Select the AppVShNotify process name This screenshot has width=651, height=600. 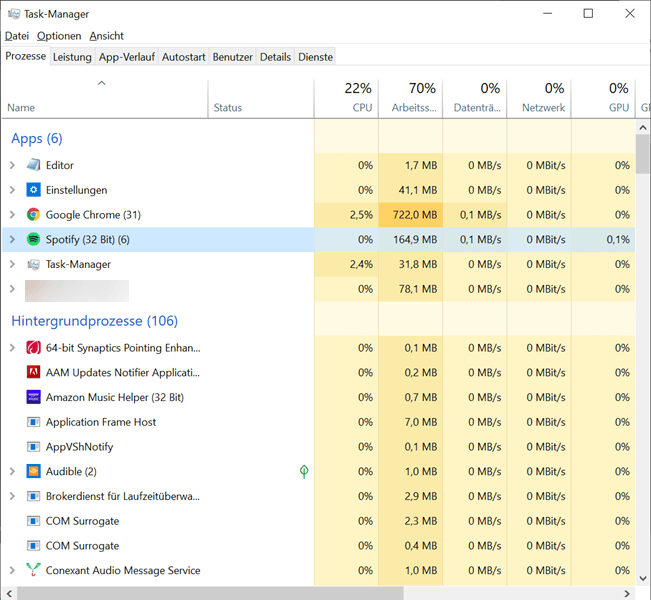[79, 447]
